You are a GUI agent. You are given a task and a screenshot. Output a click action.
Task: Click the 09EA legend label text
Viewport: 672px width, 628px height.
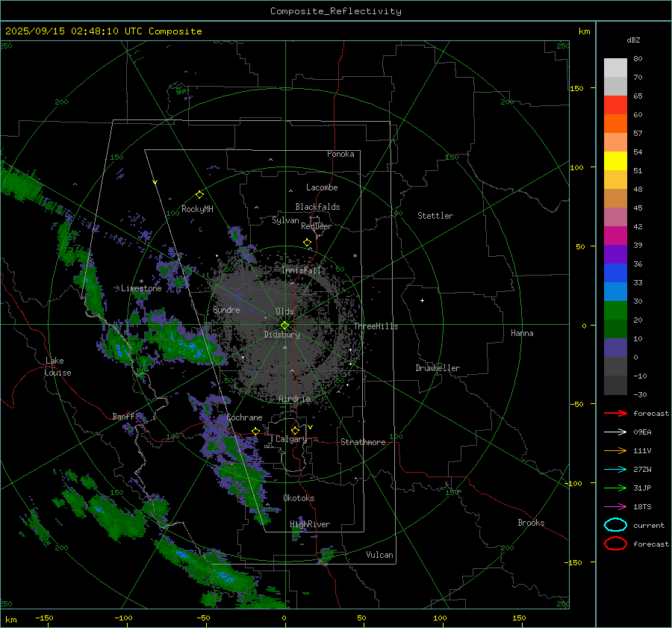pos(642,432)
